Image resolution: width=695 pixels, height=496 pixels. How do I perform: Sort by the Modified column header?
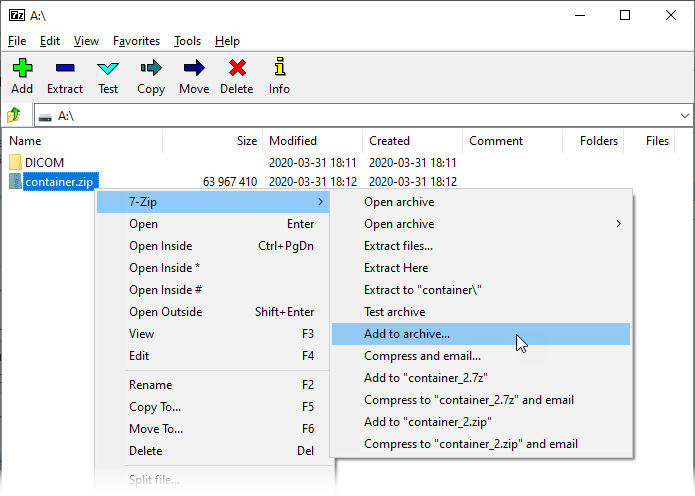312,141
